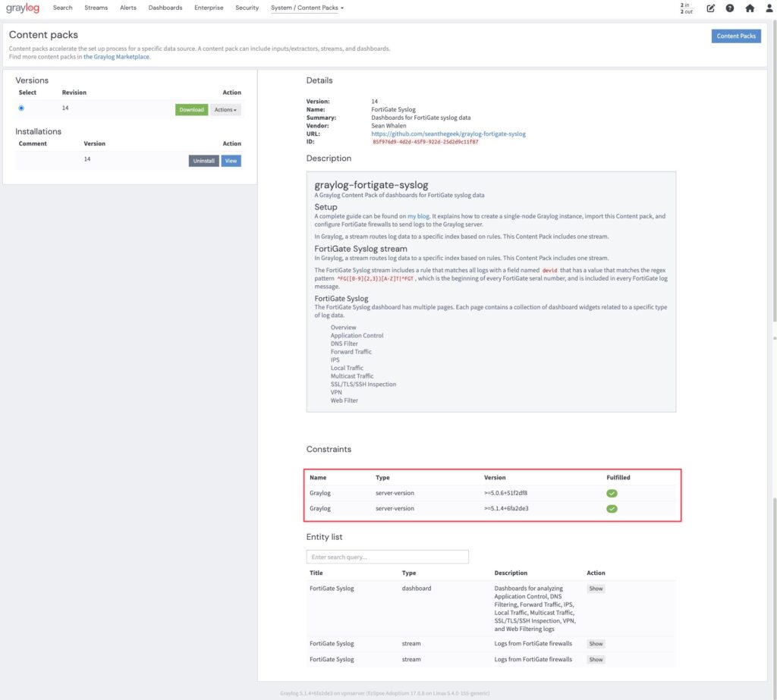Click the 'Web Filter' list entry
Screen dimensions: 777x700
tap(344, 400)
